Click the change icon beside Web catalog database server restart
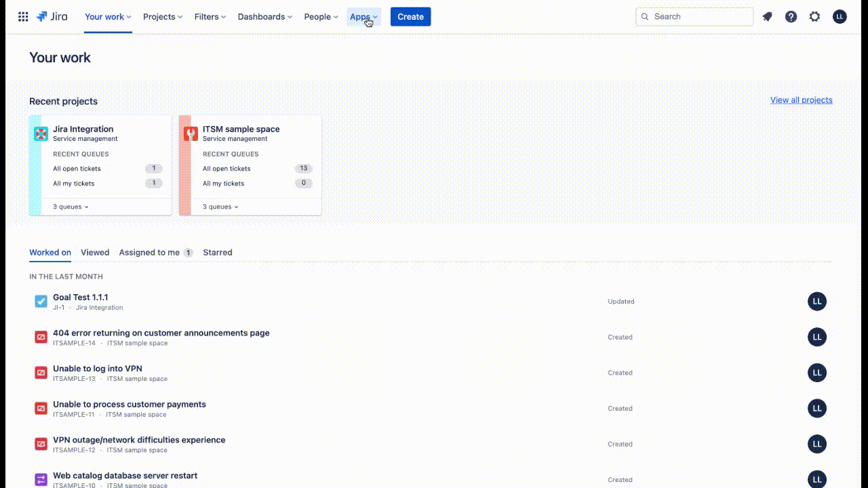 [40, 479]
